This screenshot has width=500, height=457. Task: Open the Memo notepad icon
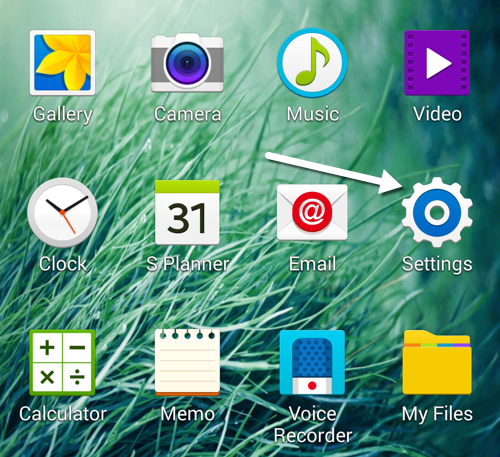tap(187, 362)
